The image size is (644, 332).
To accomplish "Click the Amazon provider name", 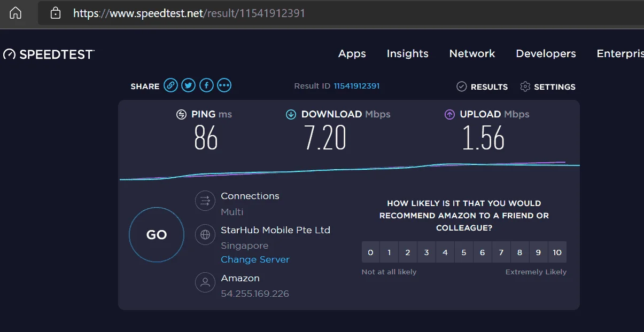I will 240,278.
